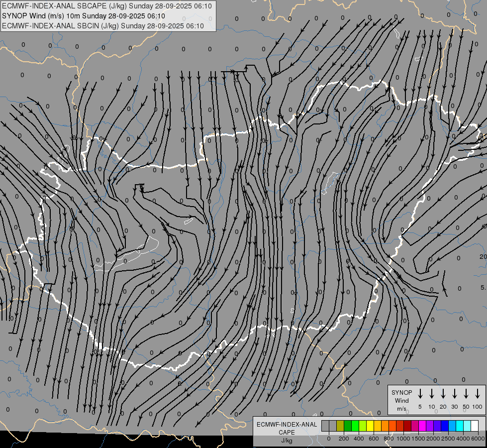Click the 2500 tick on the CAPE scale
The width and height of the screenshot is (487, 448).
[x=448, y=439]
